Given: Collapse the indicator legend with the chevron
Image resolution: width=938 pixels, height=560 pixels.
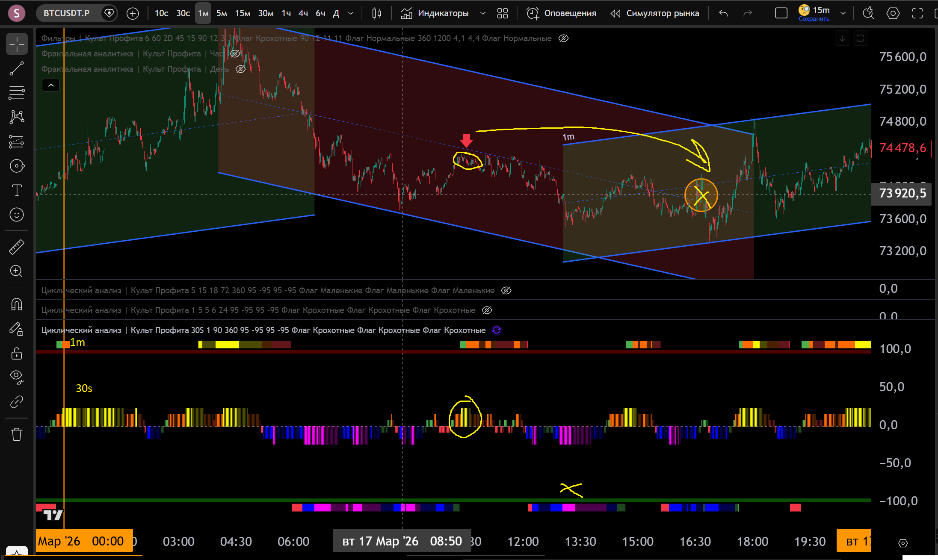Looking at the screenshot, I should coord(51,85).
